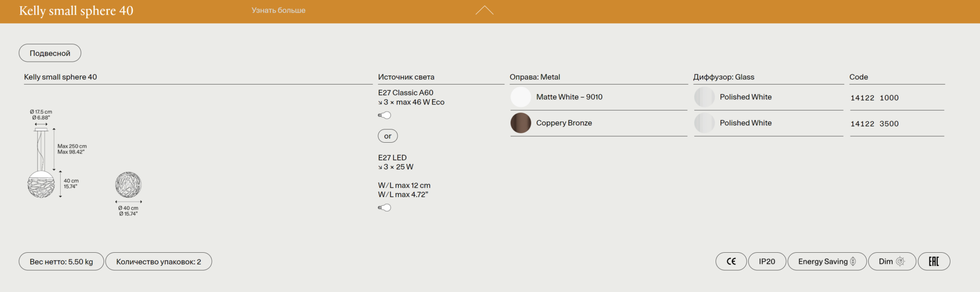
Task: Click the EAC certification badge
Action: [x=934, y=261]
